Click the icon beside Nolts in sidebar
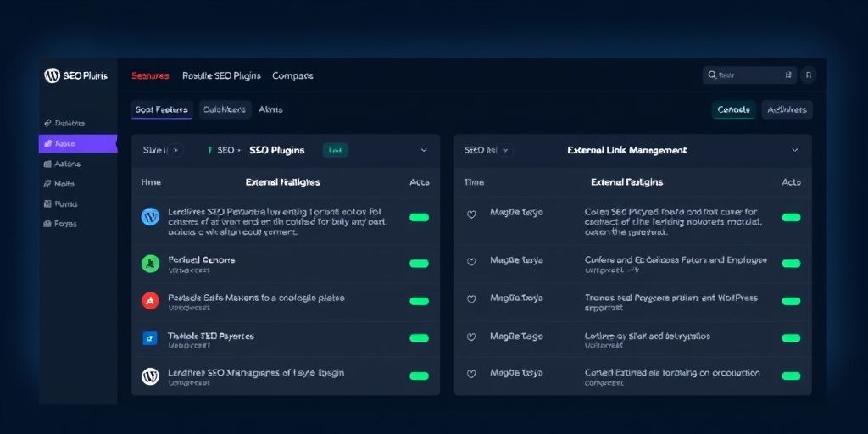The height and width of the screenshot is (434, 868). 47,184
